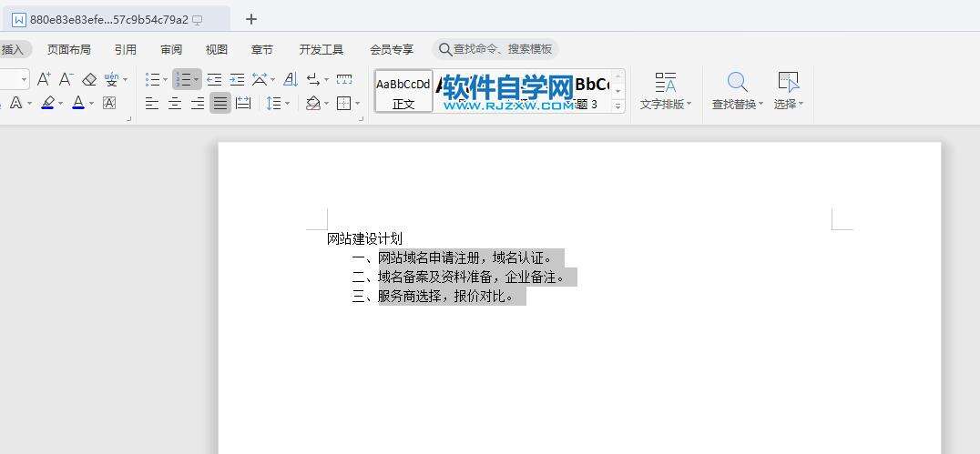Screen dimensions: 980x454
Task: Open a new tab with plus button
Action: click(251, 19)
